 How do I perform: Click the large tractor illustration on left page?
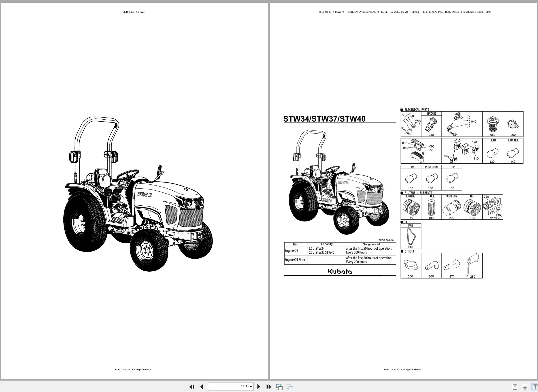[x=138, y=194]
